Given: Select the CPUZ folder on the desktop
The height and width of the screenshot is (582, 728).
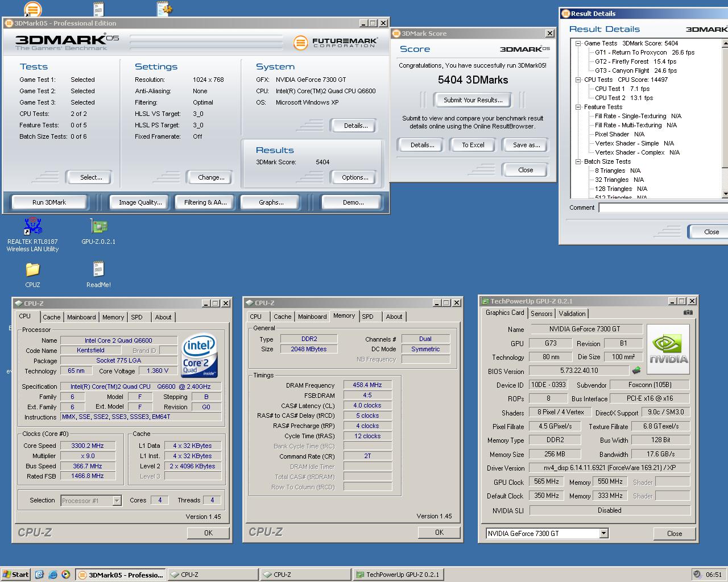Looking at the screenshot, I should (x=32, y=275).
